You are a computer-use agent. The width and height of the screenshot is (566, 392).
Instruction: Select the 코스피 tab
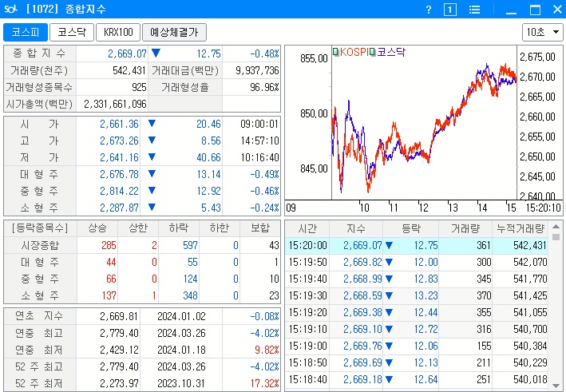(26, 33)
